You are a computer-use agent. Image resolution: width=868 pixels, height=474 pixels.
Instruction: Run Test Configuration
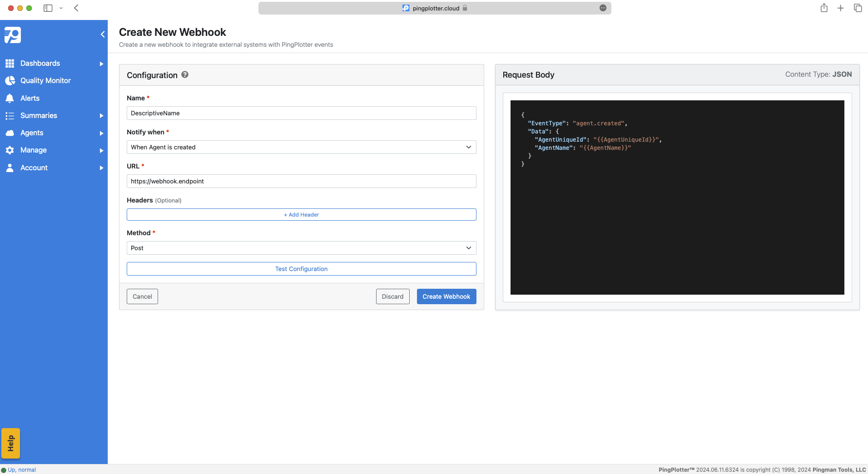301,268
